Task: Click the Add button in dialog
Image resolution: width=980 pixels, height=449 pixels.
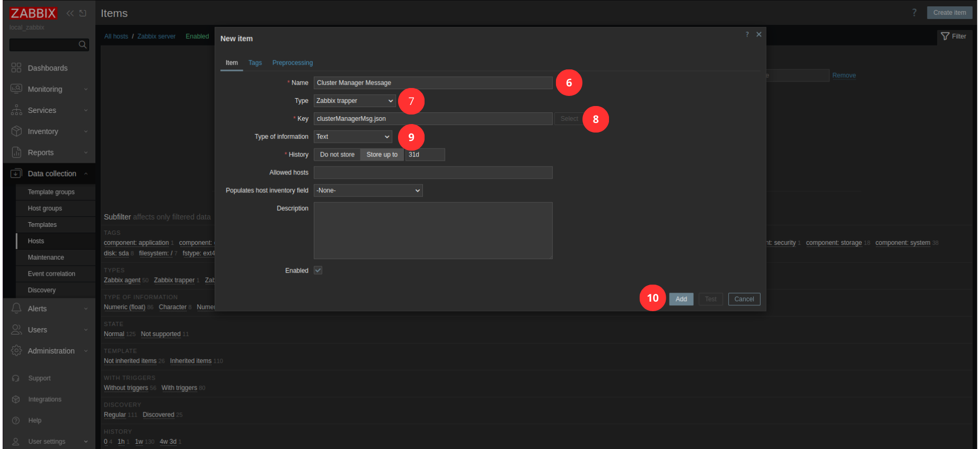Action: pos(681,299)
